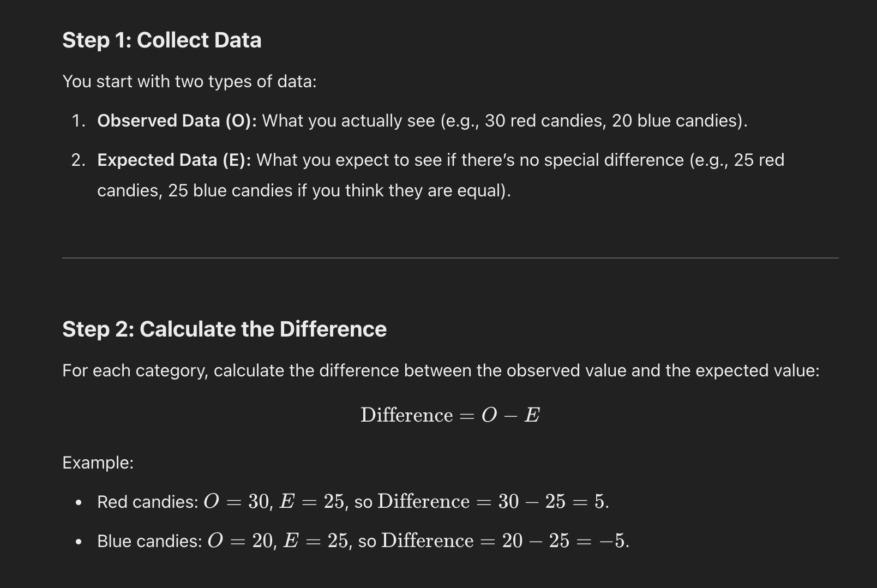
Task: Click the Difference = O − E formula
Action: pos(450,415)
